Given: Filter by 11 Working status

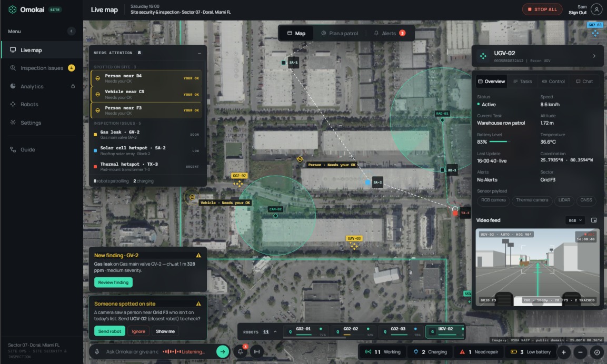Looking at the screenshot, I should point(383,352).
